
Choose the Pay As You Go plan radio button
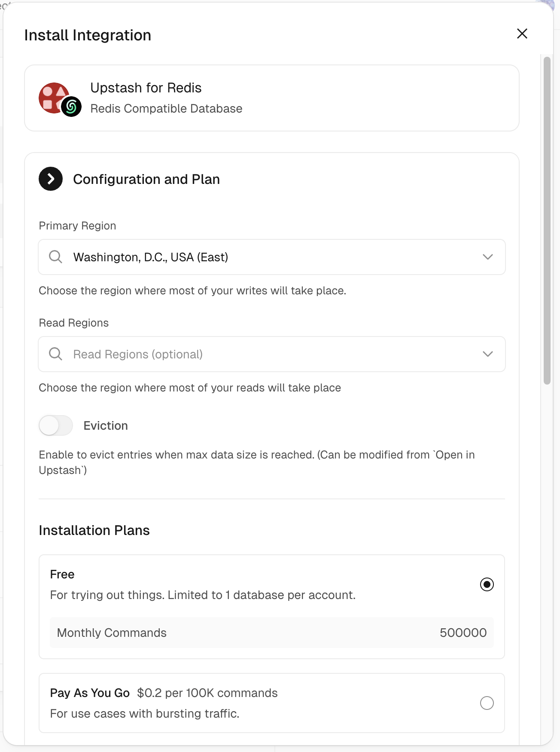[486, 703]
